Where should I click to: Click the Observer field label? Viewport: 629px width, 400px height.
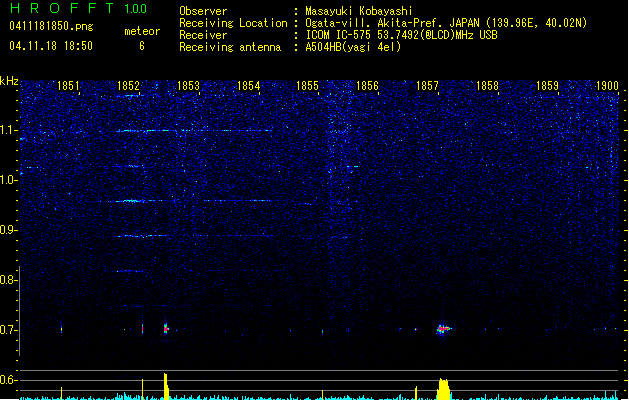point(203,11)
